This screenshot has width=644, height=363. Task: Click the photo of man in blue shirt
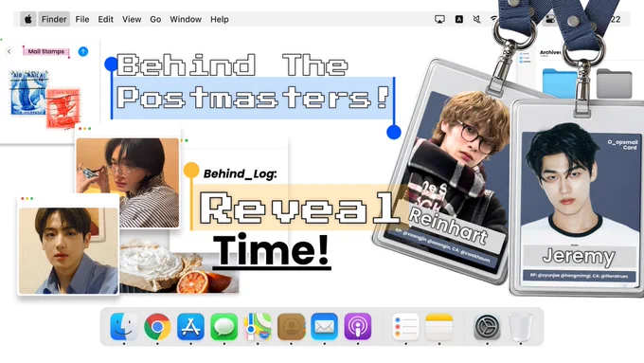(68, 250)
